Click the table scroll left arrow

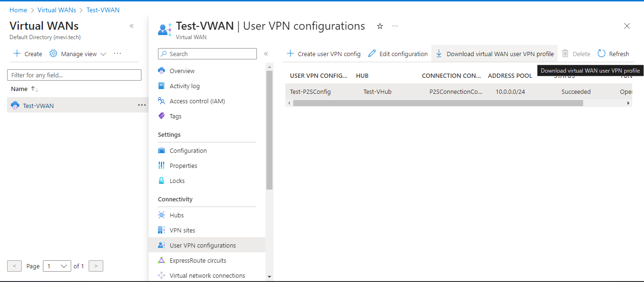coord(289,103)
